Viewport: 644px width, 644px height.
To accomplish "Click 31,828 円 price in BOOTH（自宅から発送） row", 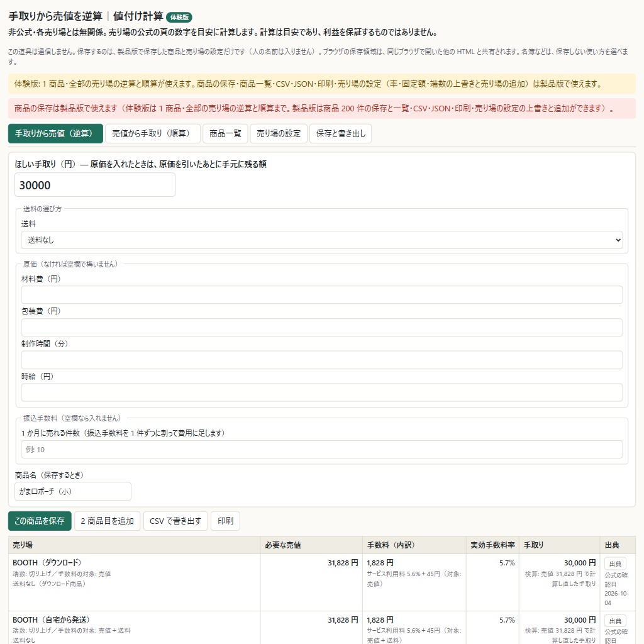I will tap(343, 619).
